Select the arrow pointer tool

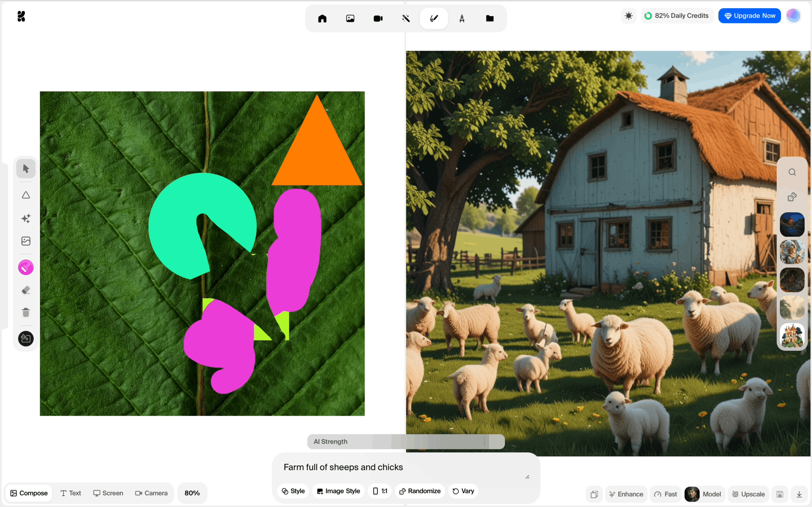[x=26, y=168]
